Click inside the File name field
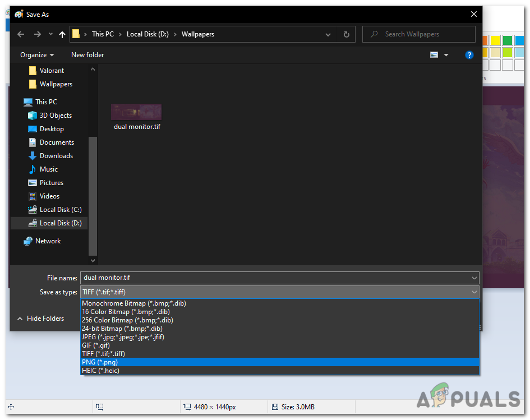530x420 pixels. [x=224, y=278]
